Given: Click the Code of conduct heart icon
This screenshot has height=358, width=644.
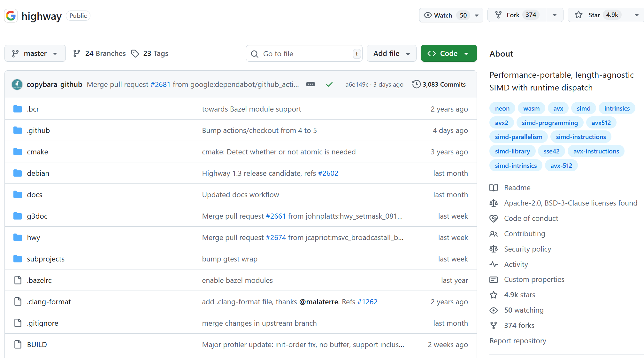Looking at the screenshot, I should pos(494,218).
